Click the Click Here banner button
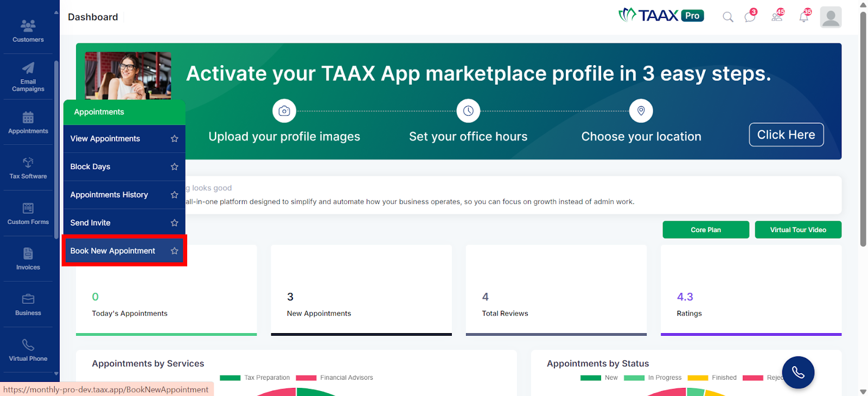This screenshot has width=868, height=396. [x=786, y=135]
